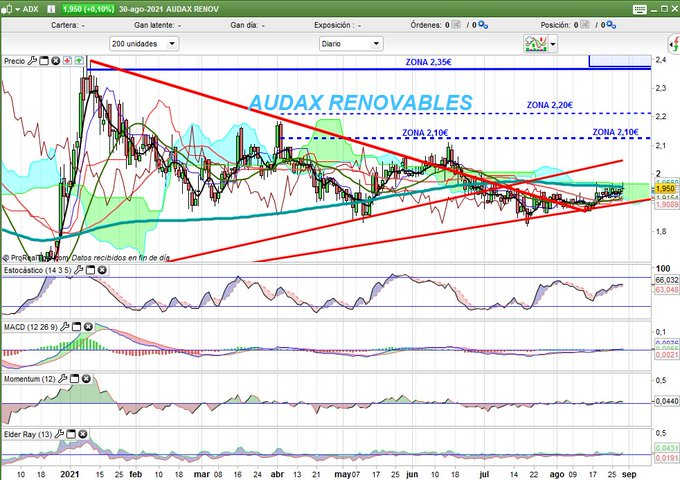
Task: Click the Elder Ray panel window icon
Action: point(71,434)
